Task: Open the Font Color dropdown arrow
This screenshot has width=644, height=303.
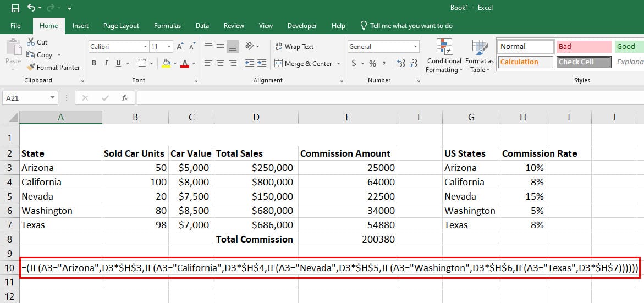Action: [194, 64]
